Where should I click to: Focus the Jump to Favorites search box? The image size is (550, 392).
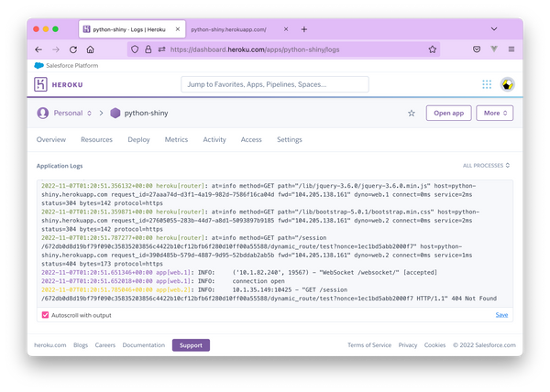(275, 84)
